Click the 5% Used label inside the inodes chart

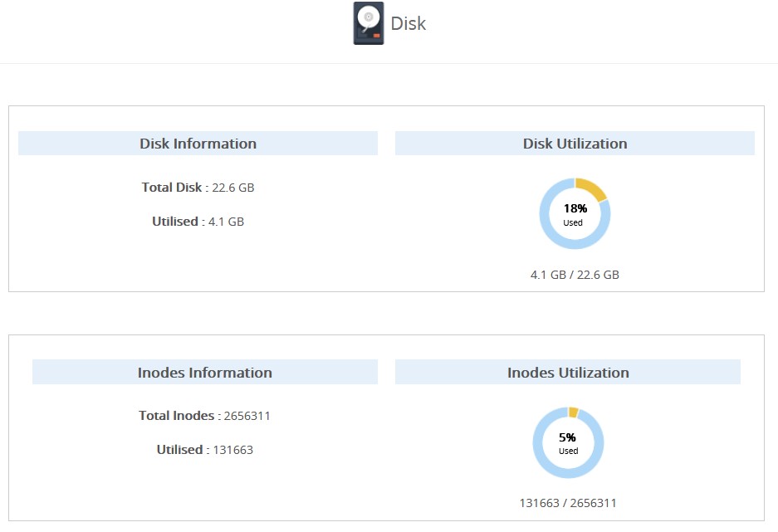click(568, 441)
